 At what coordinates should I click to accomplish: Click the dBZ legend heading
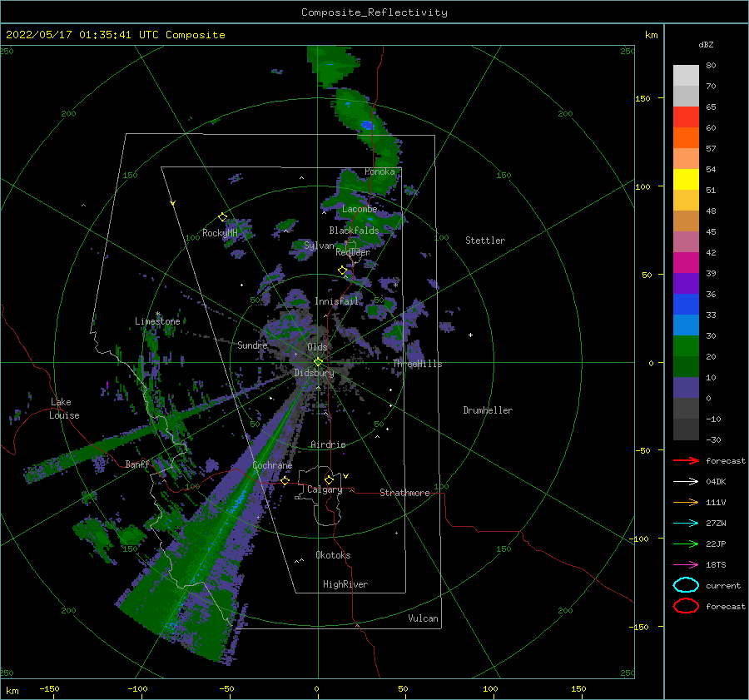[x=706, y=44]
